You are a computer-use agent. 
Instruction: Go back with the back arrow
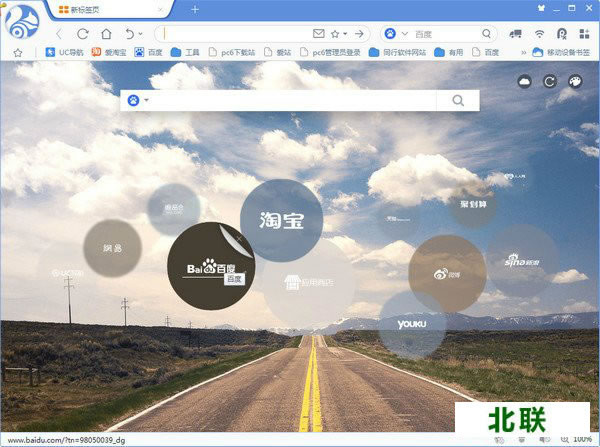point(59,34)
